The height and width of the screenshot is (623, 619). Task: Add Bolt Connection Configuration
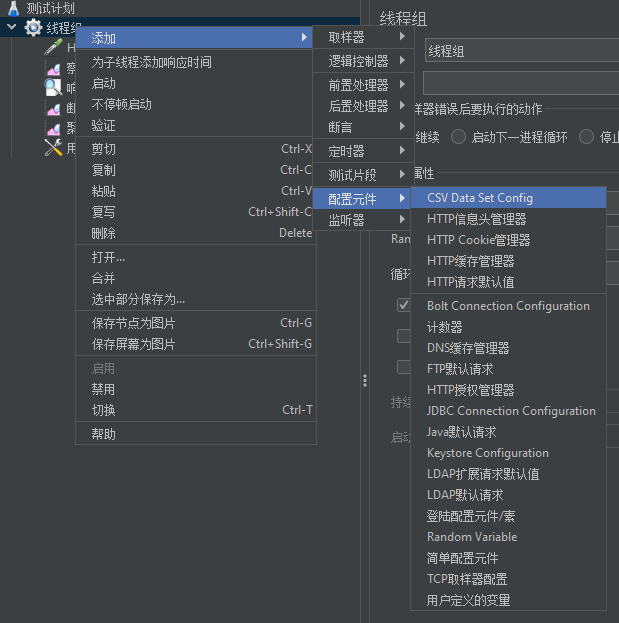coord(508,306)
